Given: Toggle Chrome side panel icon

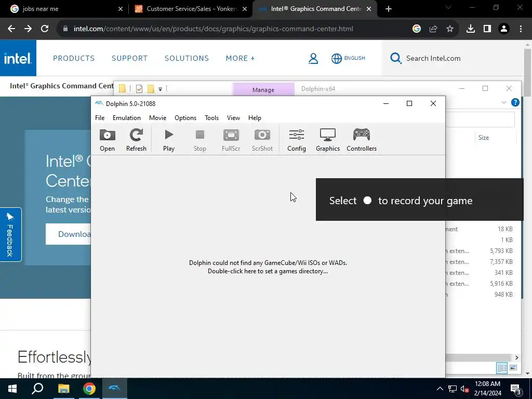Looking at the screenshot, I should (x=487, y=29).
